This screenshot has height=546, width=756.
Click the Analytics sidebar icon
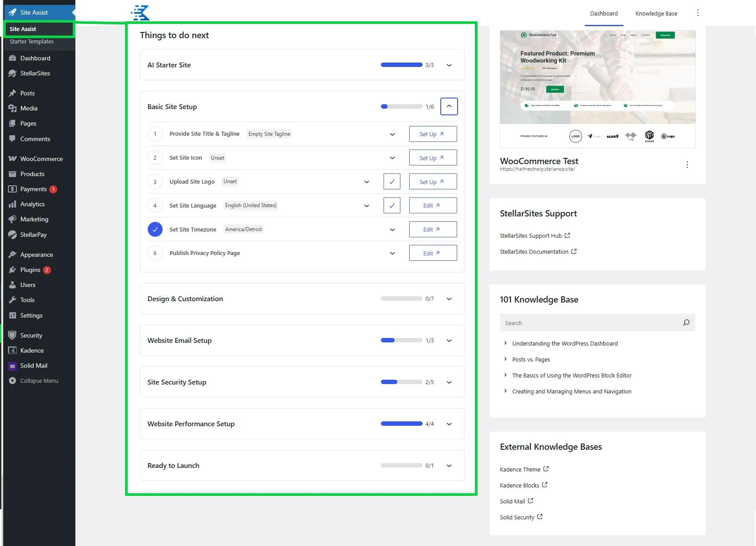click(12, 204)
